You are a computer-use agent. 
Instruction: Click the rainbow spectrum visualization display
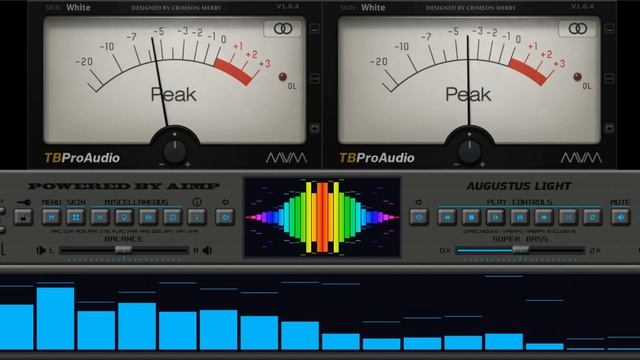[322, 217]
